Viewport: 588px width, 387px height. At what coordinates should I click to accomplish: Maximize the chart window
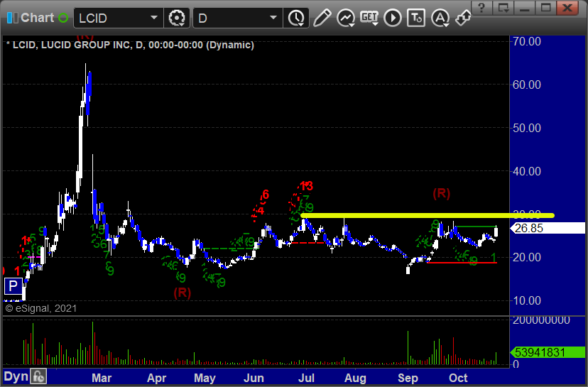click(546, 8)
